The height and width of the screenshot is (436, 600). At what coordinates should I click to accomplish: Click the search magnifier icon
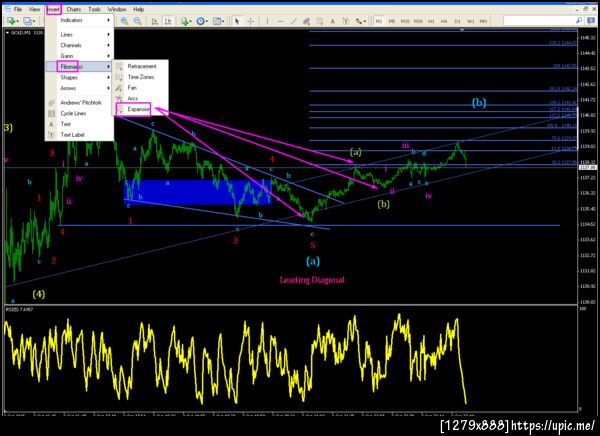(x=579, y=20)
